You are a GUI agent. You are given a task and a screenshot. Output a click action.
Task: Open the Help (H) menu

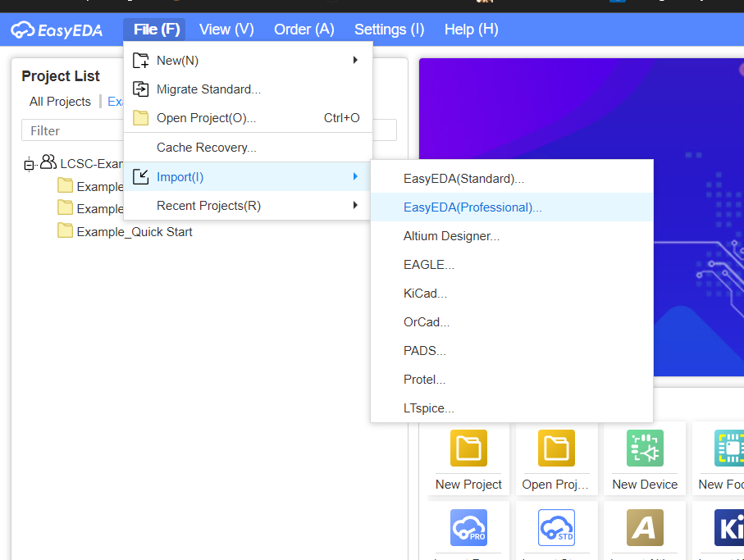click(471, 30)
